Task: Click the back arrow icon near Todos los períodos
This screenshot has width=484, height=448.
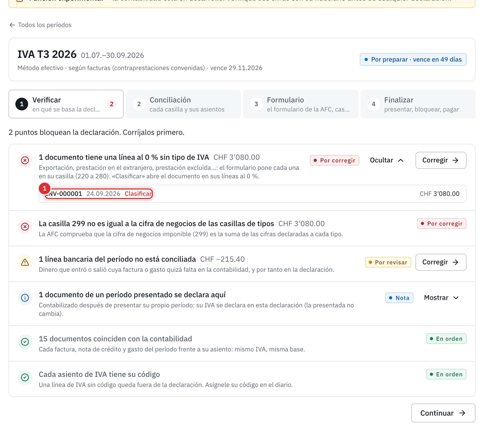Action: [x=12, y=25]
